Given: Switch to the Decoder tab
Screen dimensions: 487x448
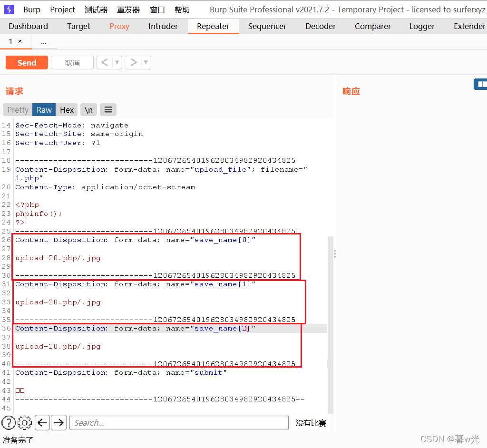Looking at the screenshot, I should (321, 27).
